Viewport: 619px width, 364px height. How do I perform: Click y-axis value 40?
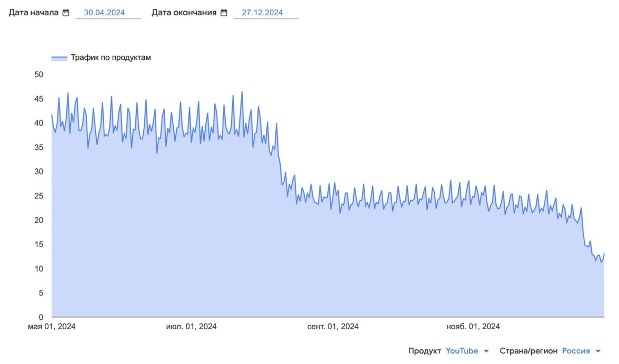(39, 123)
